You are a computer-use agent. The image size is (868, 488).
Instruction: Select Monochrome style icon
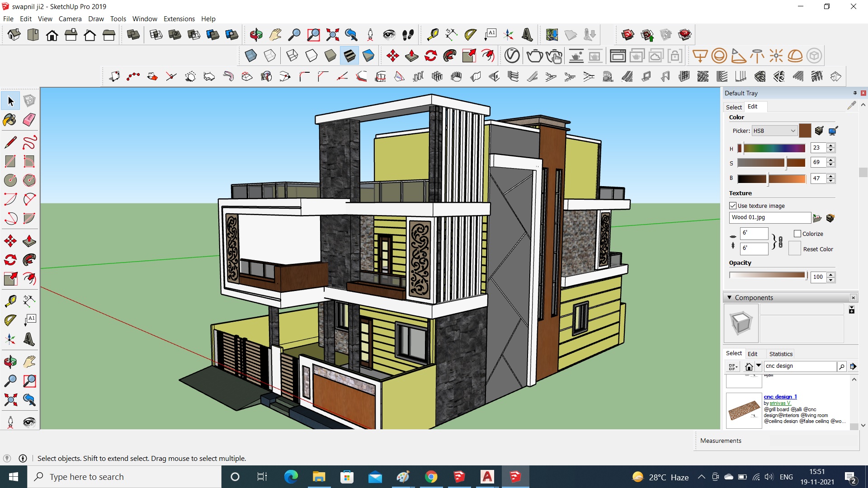pos(368,56)
